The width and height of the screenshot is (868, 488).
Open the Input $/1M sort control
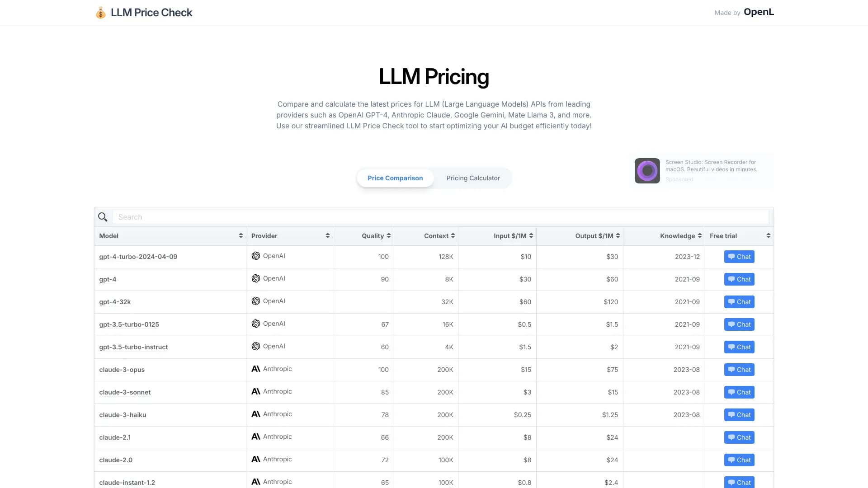click(530, 235)
